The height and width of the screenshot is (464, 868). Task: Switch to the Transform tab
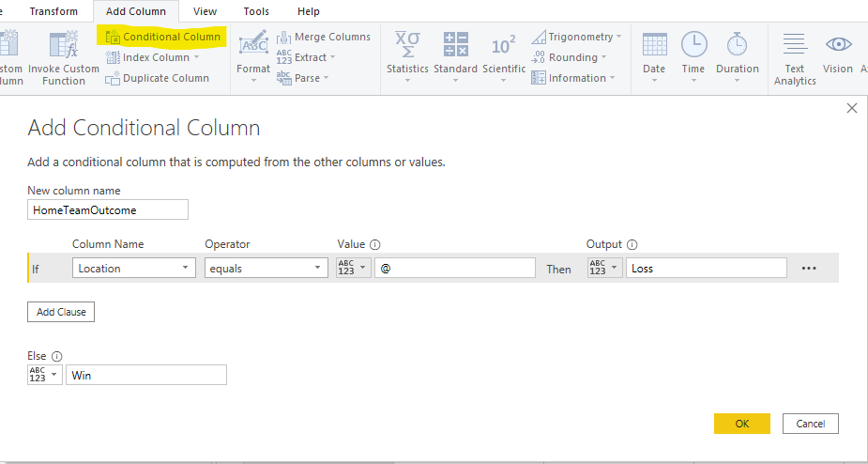(x=53, y=11)
